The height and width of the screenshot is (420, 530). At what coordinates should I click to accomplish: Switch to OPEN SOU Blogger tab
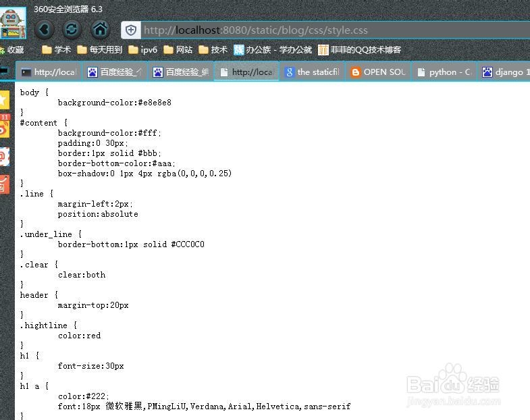click(378, 72)
